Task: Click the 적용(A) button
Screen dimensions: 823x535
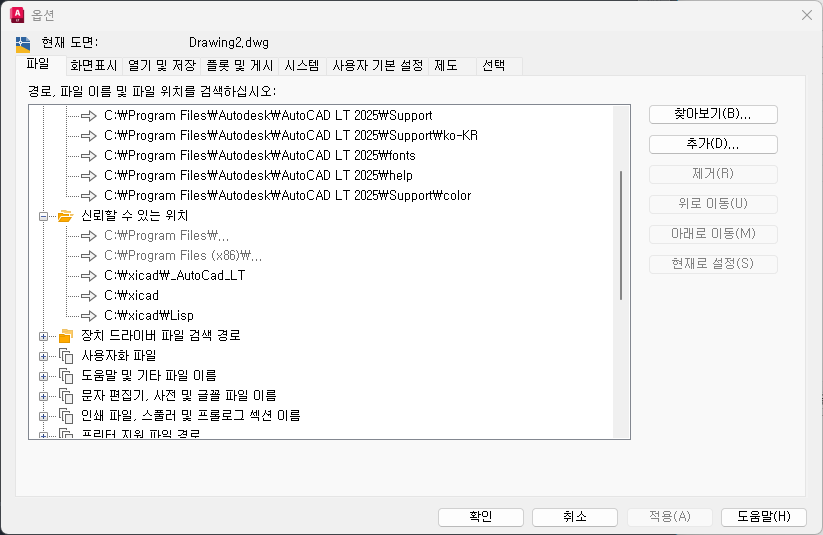Action: pos(670,517)
